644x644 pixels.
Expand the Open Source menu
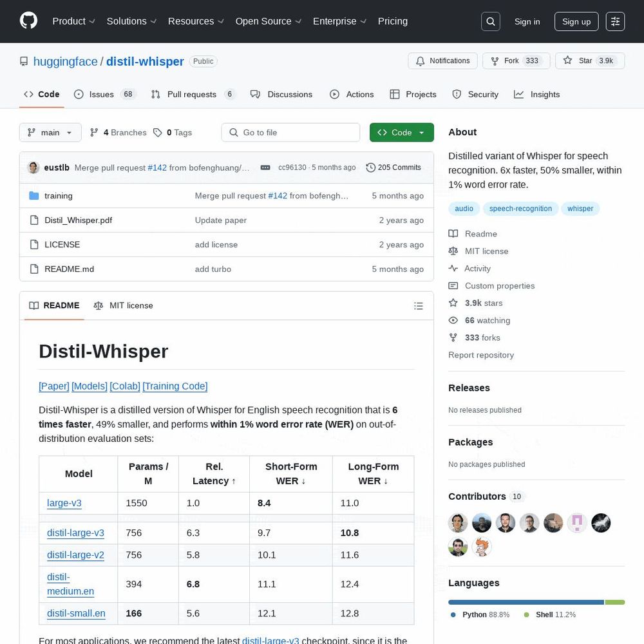click(x=268, y=21)
